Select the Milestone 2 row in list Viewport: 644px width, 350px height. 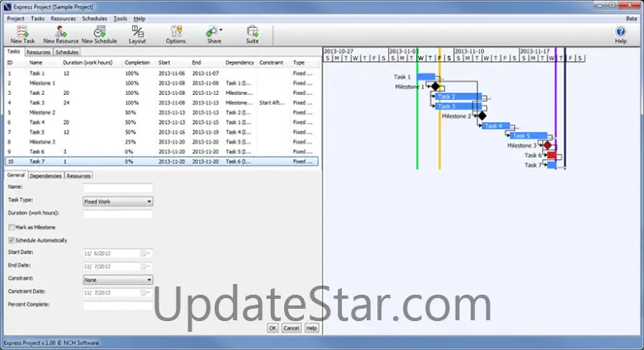tap(162, 112)
